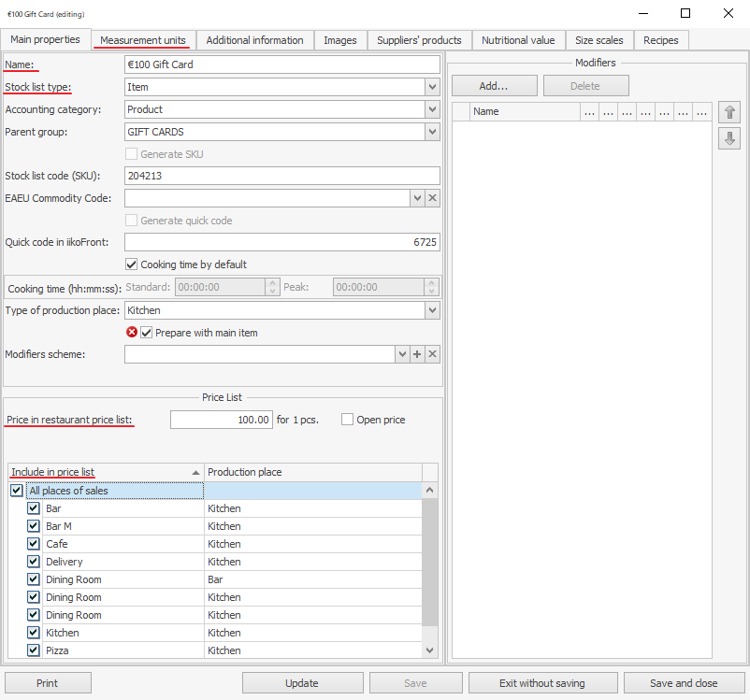Clear the Modifiers scheme field
Viewport: 750px width, 700px height.
[432, 354]
